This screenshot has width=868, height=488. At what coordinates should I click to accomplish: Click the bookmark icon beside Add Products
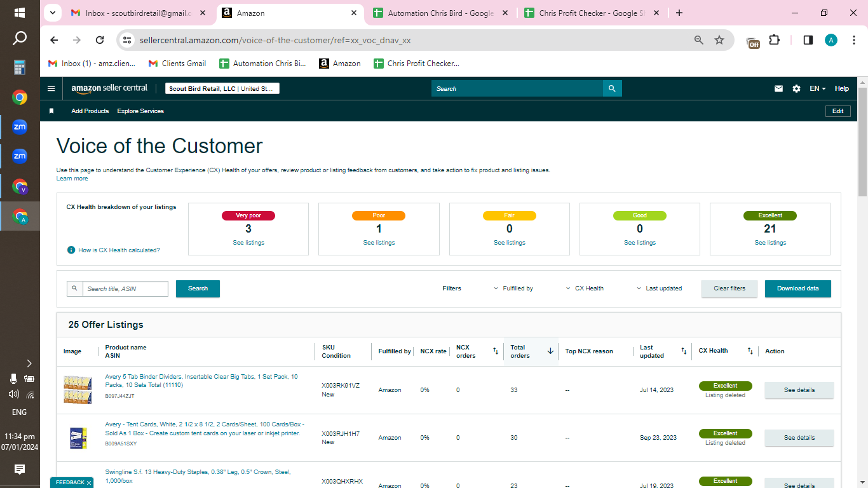point(51,111)
